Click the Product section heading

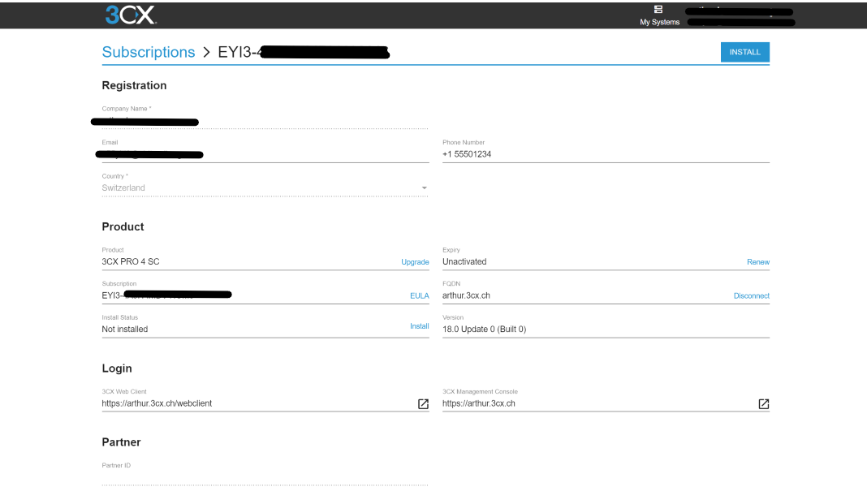(123, 226)
